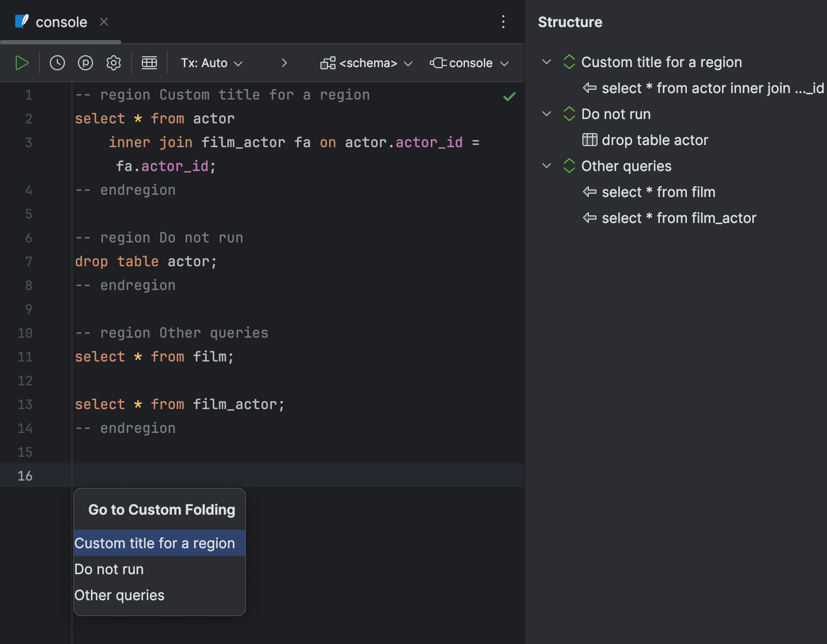This screenshot has height=644, width=827.
Task: Click the arrow icon beside select * from film
Action: point(589,192)
